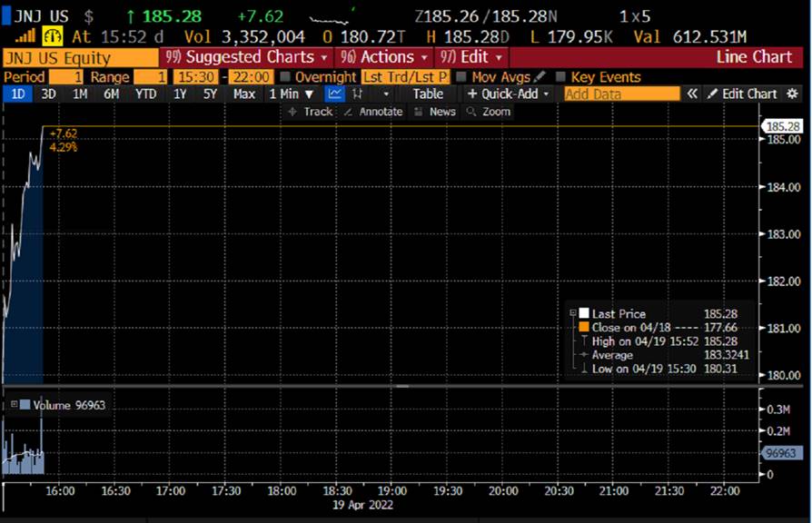
Task: Click the 96963 volume tag on the axis
Action: 781,453
